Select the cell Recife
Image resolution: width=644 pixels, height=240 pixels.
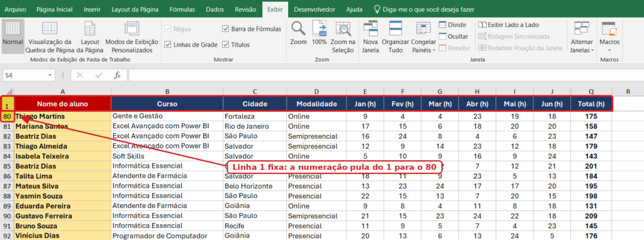255,226
